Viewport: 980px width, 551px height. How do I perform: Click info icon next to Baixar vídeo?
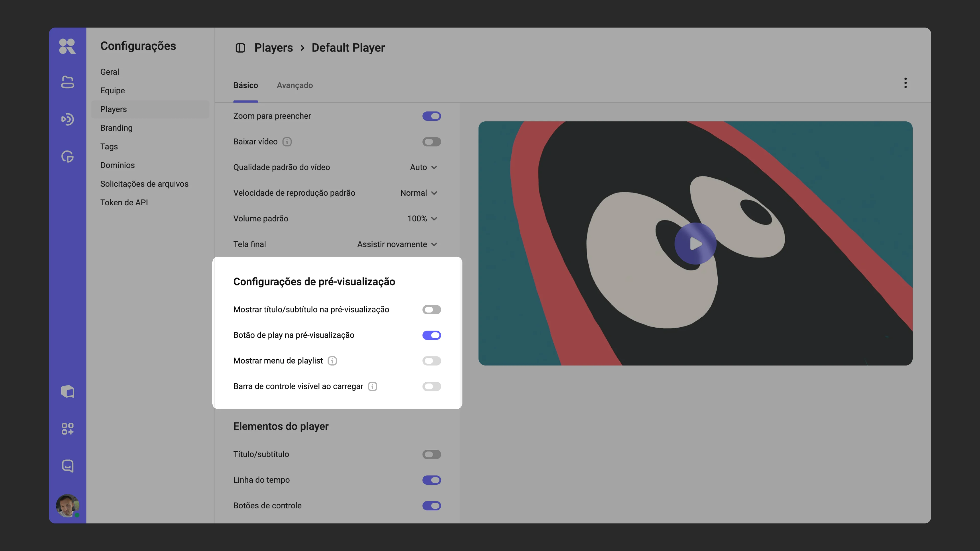click(x=287, y=142)
